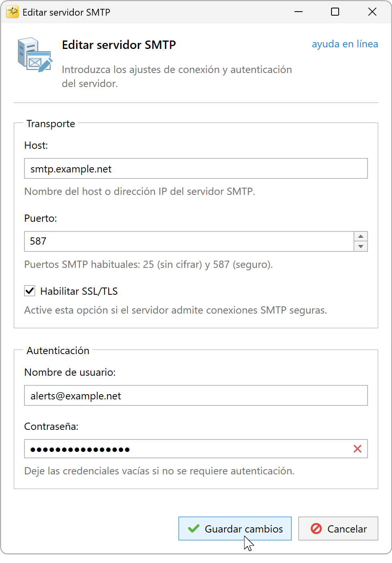The image size is (392, 563).
Task: Click the Puerto field showing 587
Action: coord(189,241)
